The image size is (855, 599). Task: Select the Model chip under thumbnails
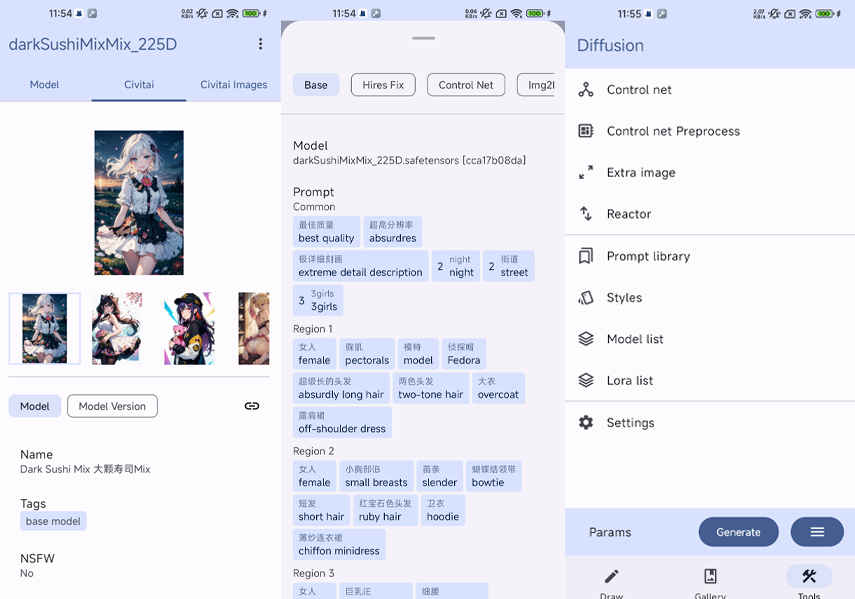click(35, 406)
